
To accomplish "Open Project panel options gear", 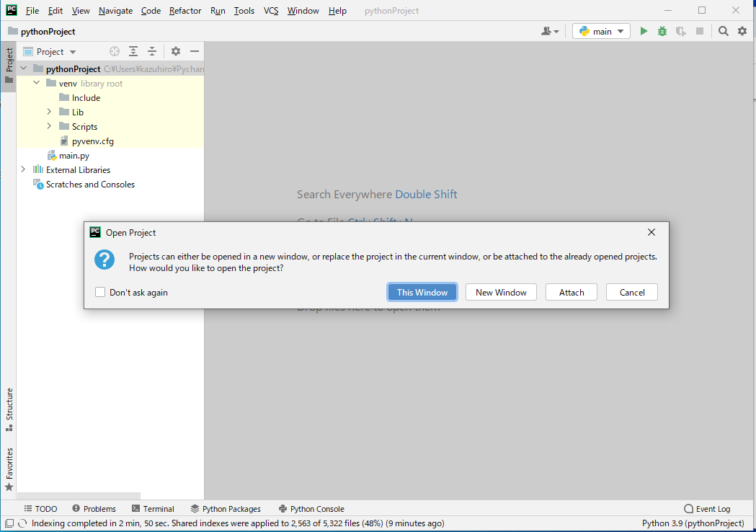I will pyautogui.click(x=176, y=51).
